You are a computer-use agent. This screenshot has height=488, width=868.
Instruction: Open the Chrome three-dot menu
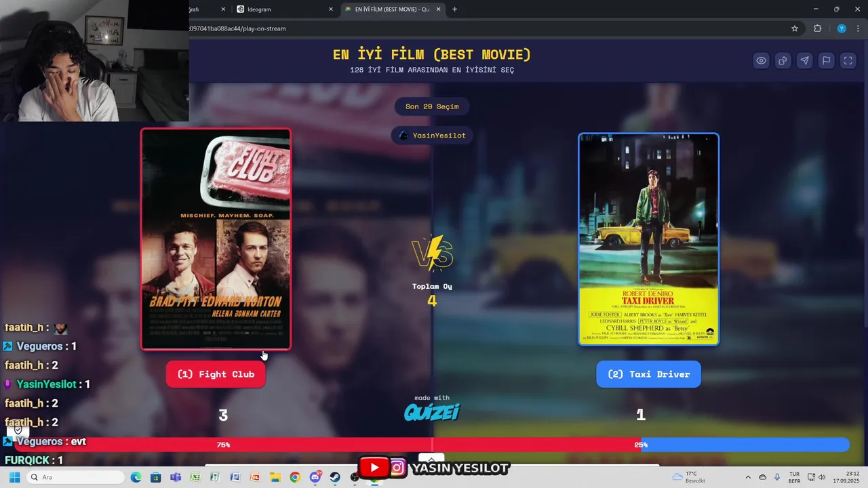(x=858, y=28)
